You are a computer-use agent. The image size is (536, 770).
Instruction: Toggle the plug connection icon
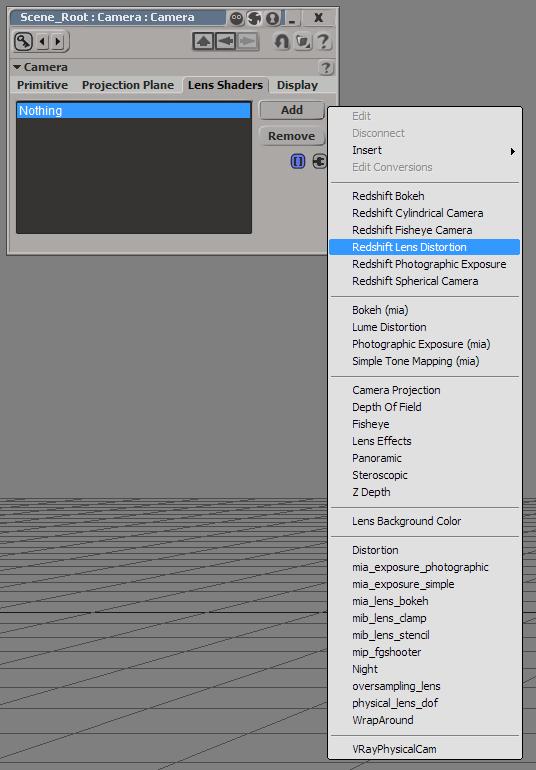[x=319, y=161]
